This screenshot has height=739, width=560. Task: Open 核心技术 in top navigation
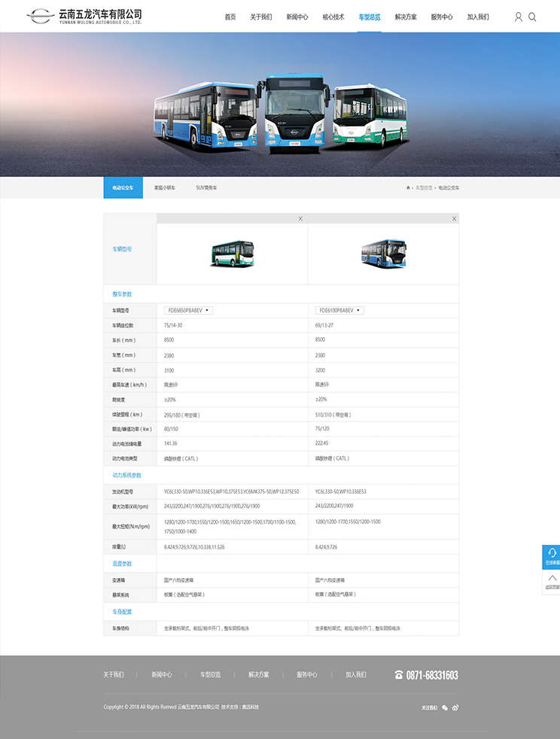click(333, 17)
